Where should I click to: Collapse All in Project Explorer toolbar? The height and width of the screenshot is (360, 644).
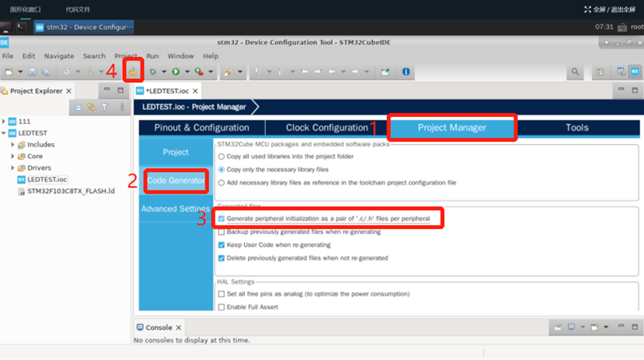click(x=78, y=108)
